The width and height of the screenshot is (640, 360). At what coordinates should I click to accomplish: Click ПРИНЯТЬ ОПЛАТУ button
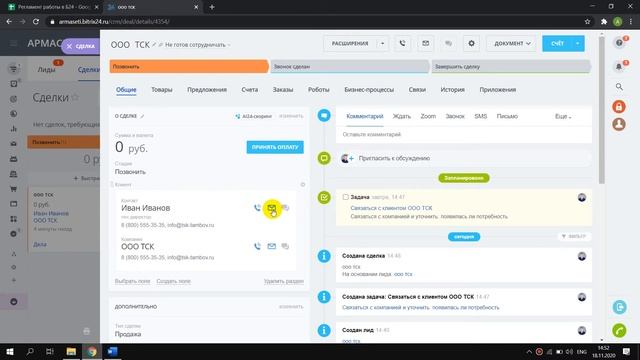pos(275,147)
